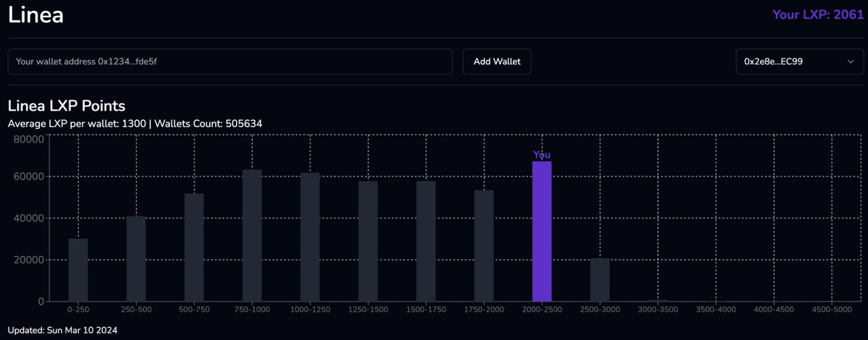The image size is (868, 340).
Task: Click the 1000-1250 axis label
Action: click(310, 310)
